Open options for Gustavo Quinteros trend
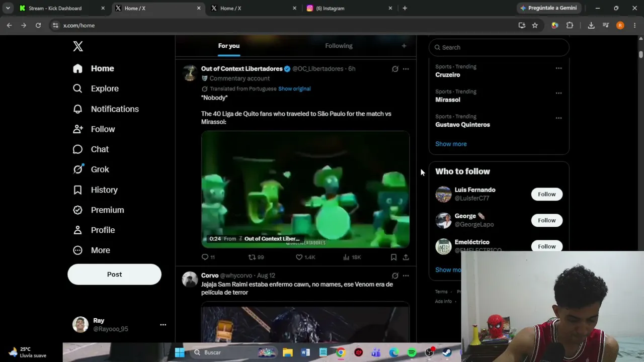This screenshot has width=644, height=362. click(558, 118)
